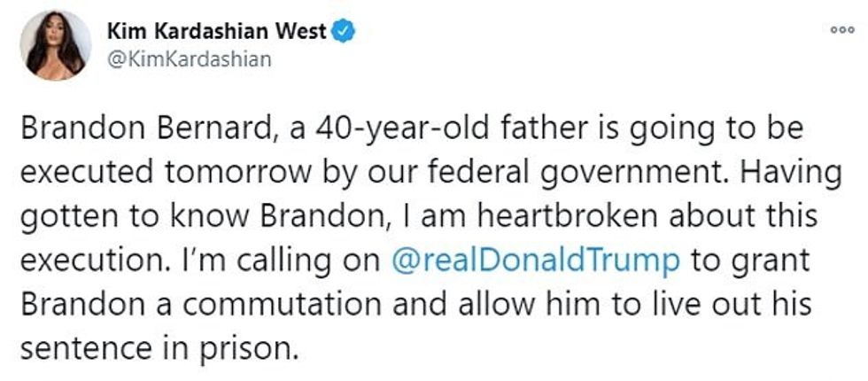Click the blue verified badge

pyautogui.click(x=345, y=33)
